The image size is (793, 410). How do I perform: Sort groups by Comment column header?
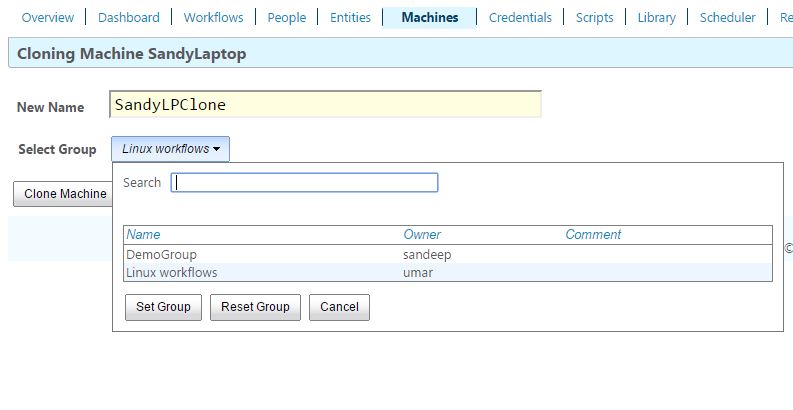tap(593, 235)
